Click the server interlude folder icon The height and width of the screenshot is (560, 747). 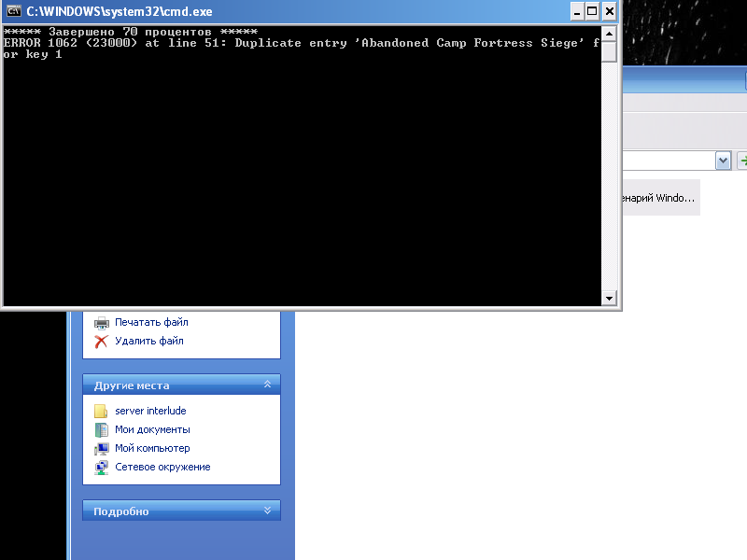click(x=101, y=411)
